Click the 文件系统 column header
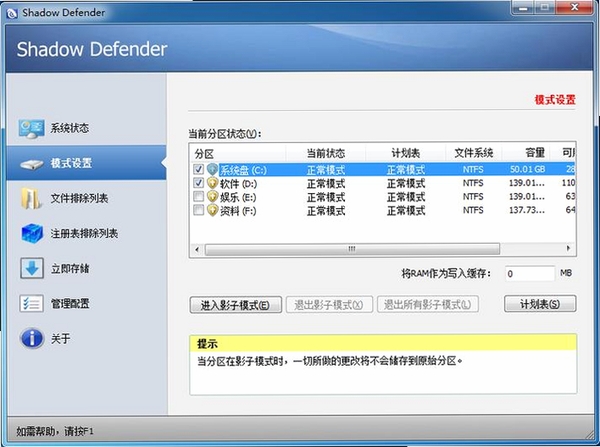 tap(474, 154)
